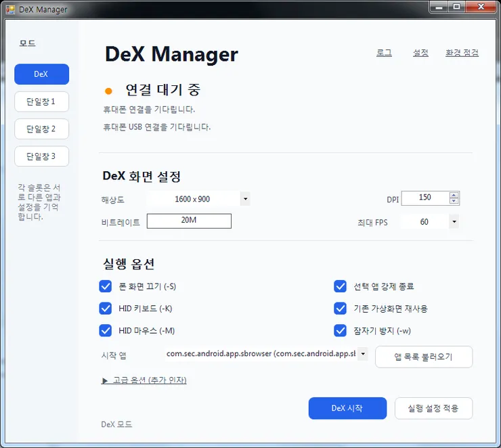Screen dimensions: 501x448
Task: Increase DPI with the up stepper arrow
Action: tap(454, 195)
